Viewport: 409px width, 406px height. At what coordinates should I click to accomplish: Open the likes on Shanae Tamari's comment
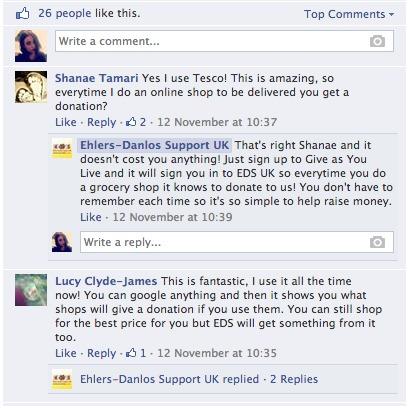click(x=136, y=122)
